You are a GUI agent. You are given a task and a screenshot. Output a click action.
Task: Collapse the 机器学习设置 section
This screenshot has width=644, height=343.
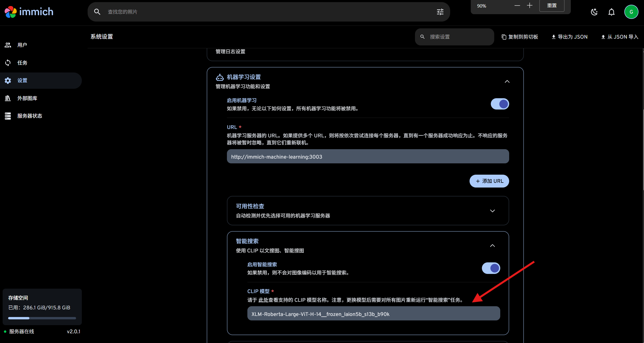(507, 81)
